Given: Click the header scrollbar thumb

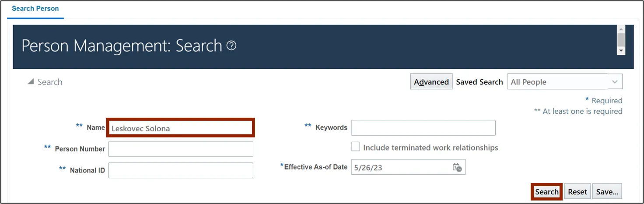Looking at the screenshot, I should pyautogui.click(x=621, y=39).
